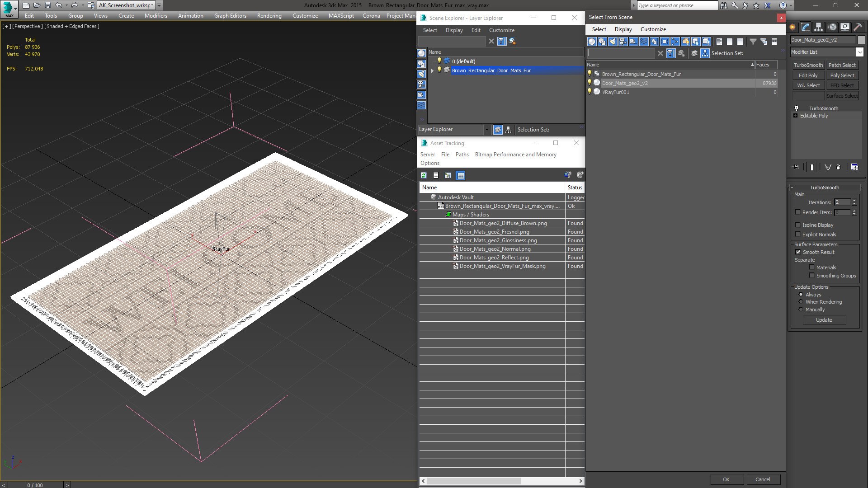Open the Bitmap Performance and Memory menu
The width and height of the screenshot is (868, 488).
pos(515,155)
